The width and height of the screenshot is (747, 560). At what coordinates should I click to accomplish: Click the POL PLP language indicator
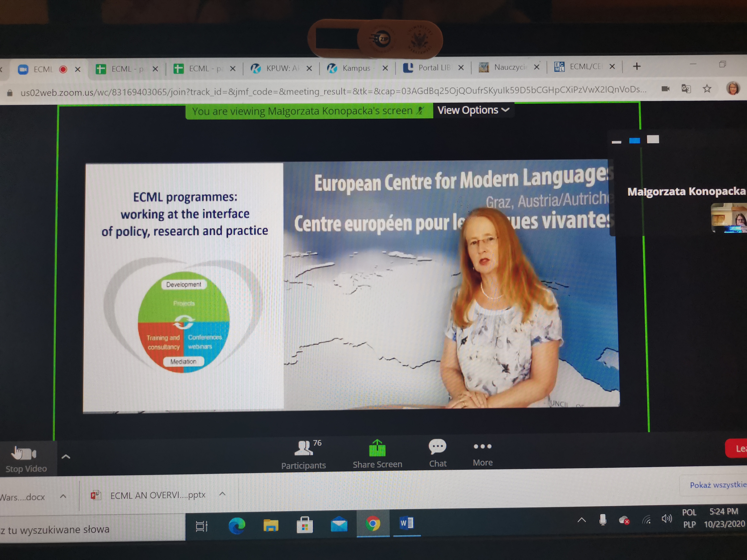(x=689, y=518)
